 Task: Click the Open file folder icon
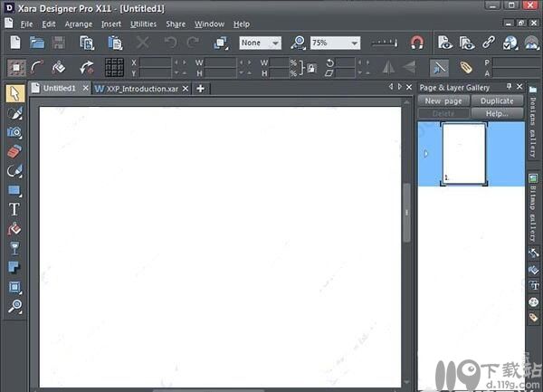37,43
